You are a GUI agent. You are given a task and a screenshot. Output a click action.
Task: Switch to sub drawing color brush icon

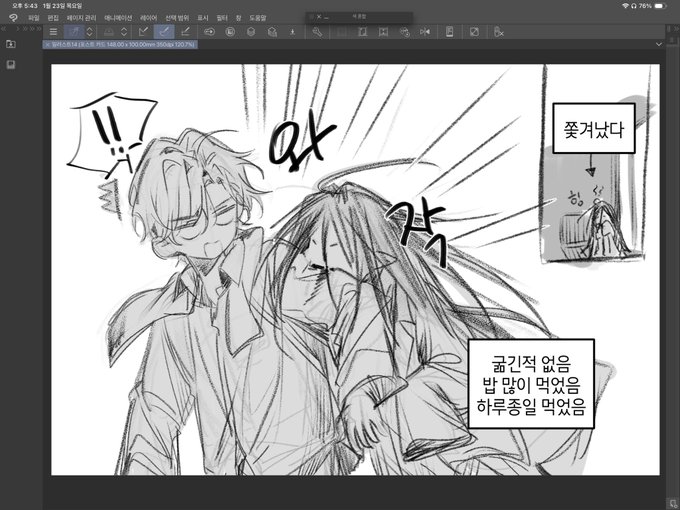[164, 32]
